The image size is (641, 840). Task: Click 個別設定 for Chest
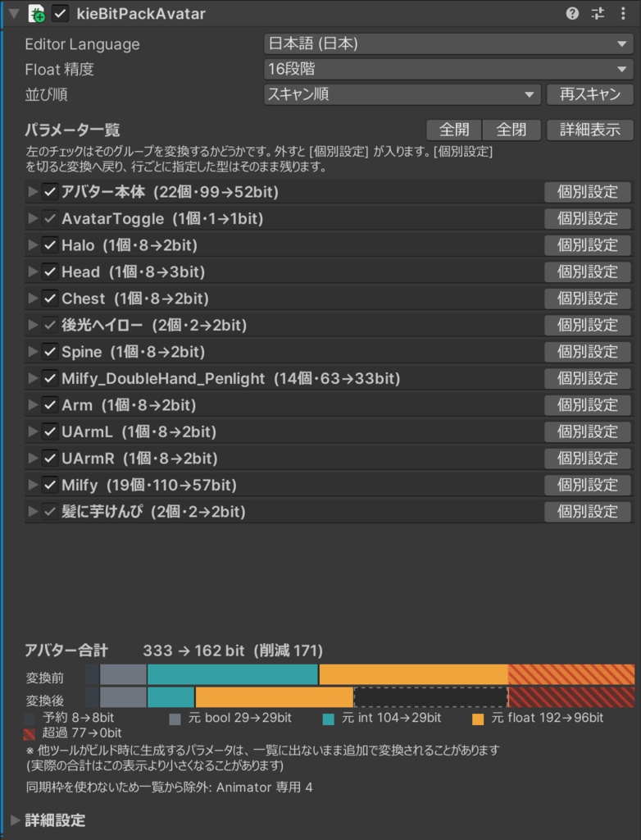(588, 299)
